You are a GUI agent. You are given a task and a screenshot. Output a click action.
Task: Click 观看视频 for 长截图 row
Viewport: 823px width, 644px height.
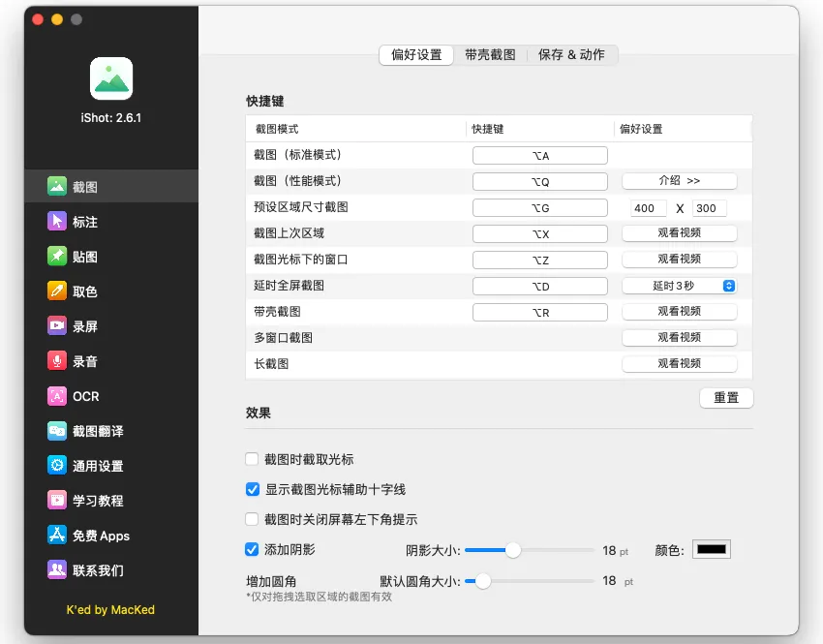click(x=679, y=364)
